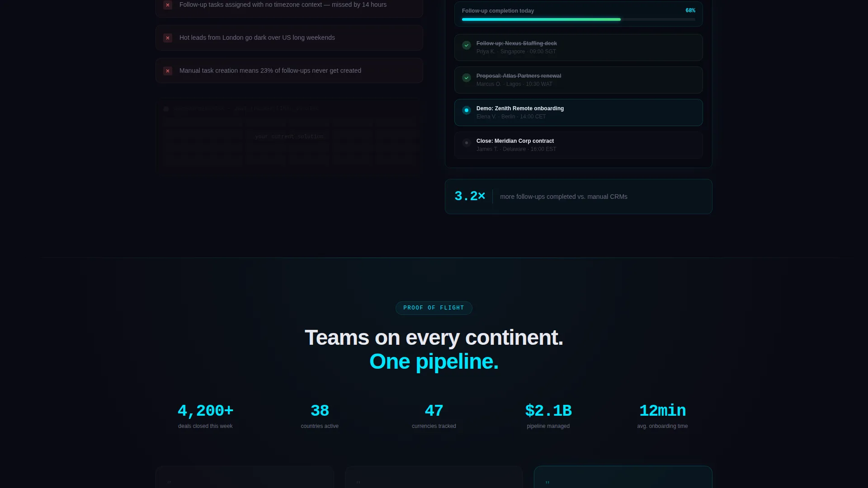
Task: Click the James T. Delaware 16:00 EST line
Action: pyautogui.click(x=516, y=149)
